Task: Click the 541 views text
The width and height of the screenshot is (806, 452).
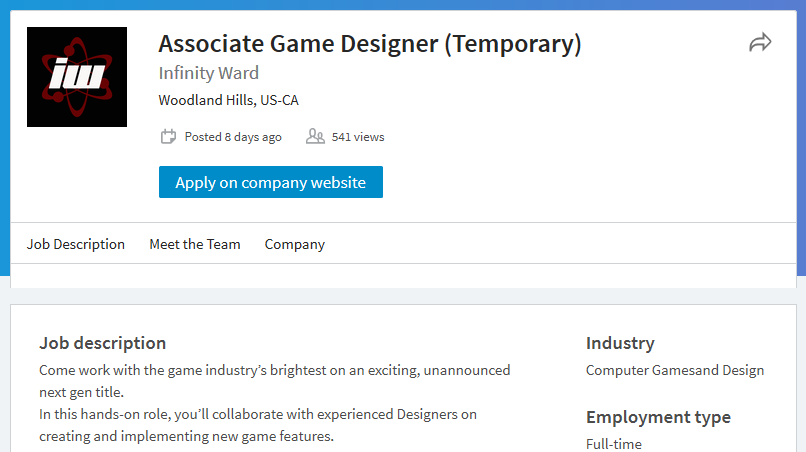Action: pos(358,137)
